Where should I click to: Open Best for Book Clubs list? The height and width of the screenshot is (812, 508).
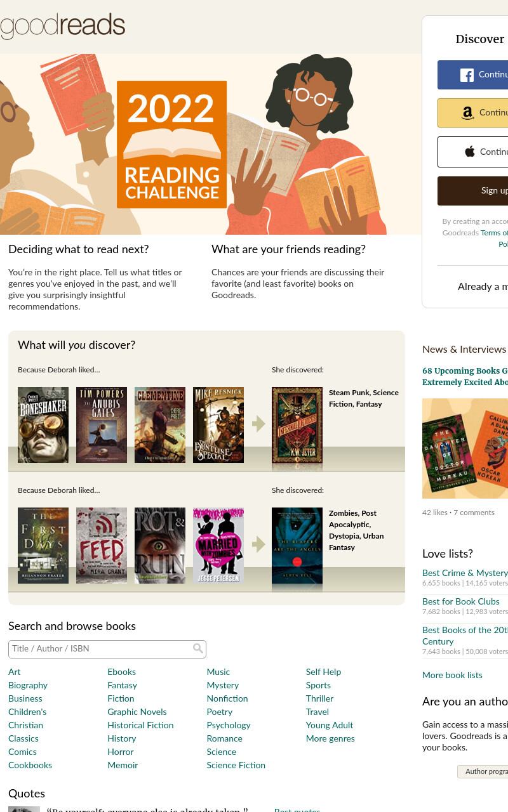[x=461, y=601]
